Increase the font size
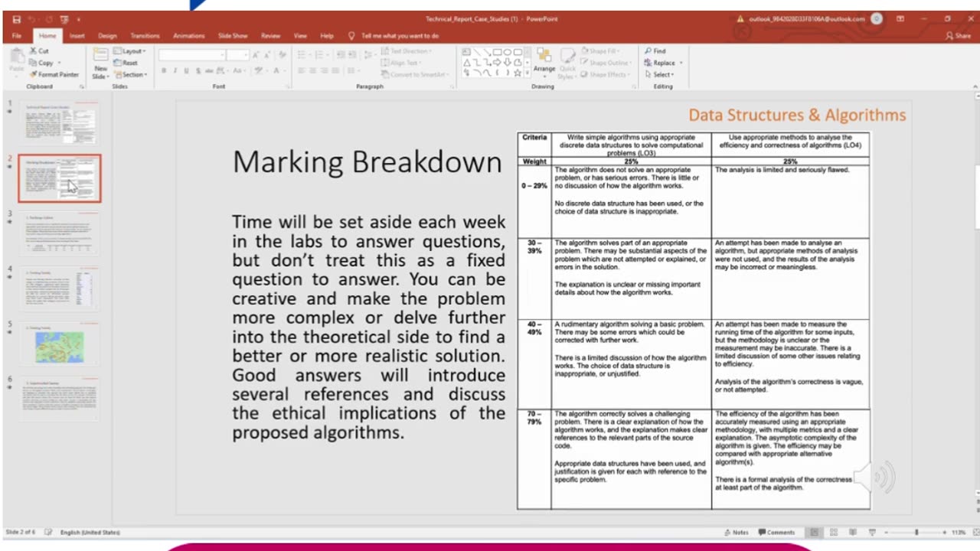 (256, 55)
